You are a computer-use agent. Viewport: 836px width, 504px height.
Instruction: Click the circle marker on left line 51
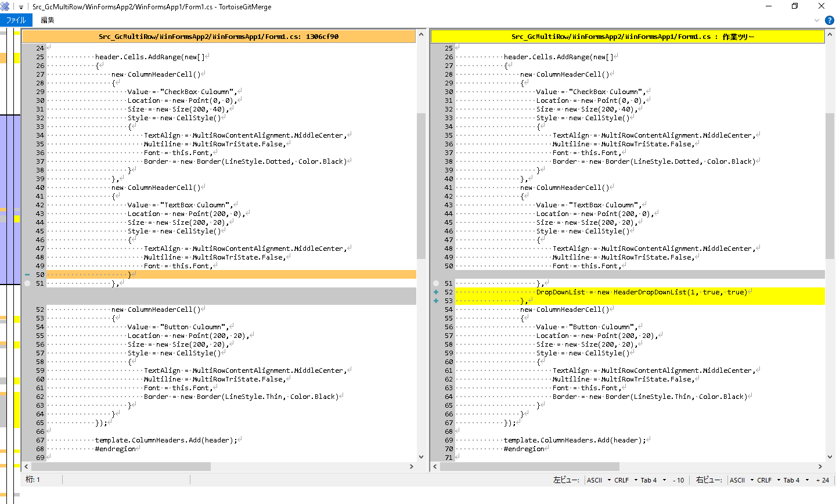pos(27,283)
